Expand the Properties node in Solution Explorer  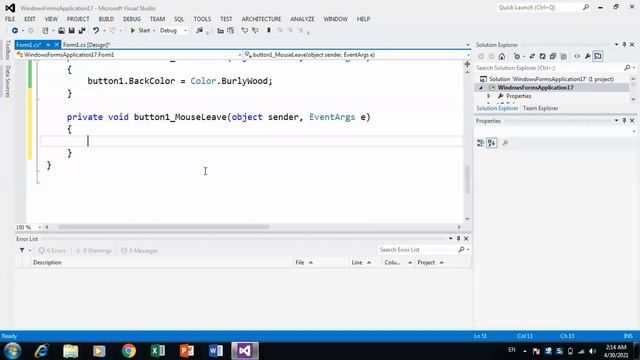pos(489,96)
